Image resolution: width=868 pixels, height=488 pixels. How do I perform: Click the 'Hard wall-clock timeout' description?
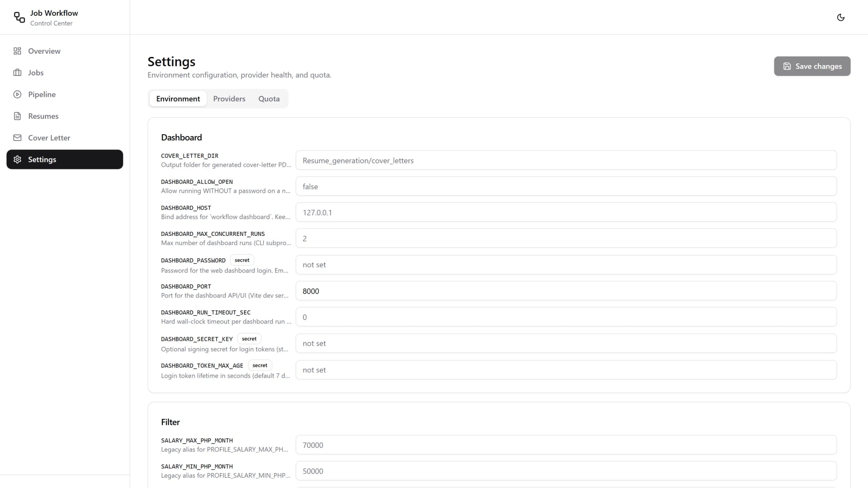click(x=226, y=322)
